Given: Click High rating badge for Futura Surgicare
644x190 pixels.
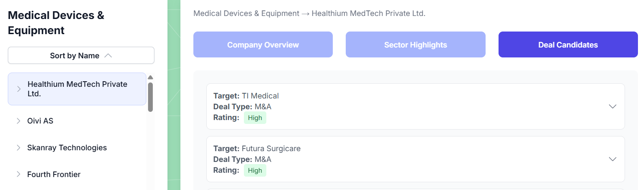Looking at the screenshot, I should click(255, 171).
